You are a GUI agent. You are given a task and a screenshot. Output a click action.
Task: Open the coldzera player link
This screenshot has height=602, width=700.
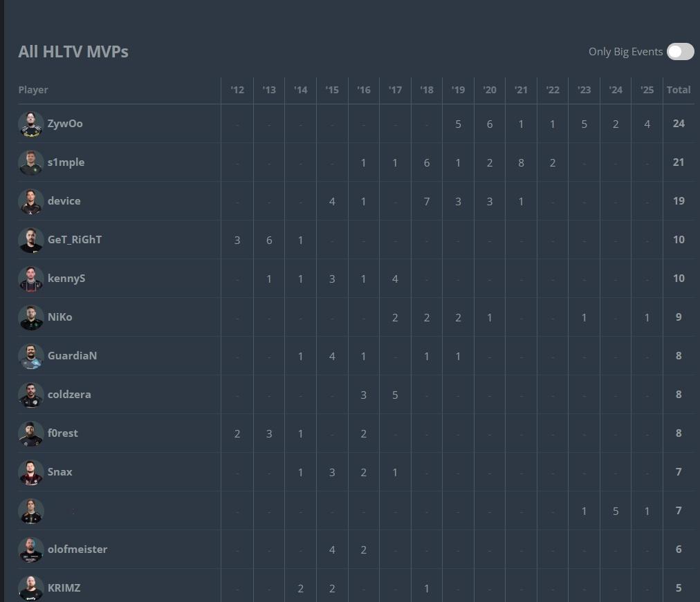69,395
